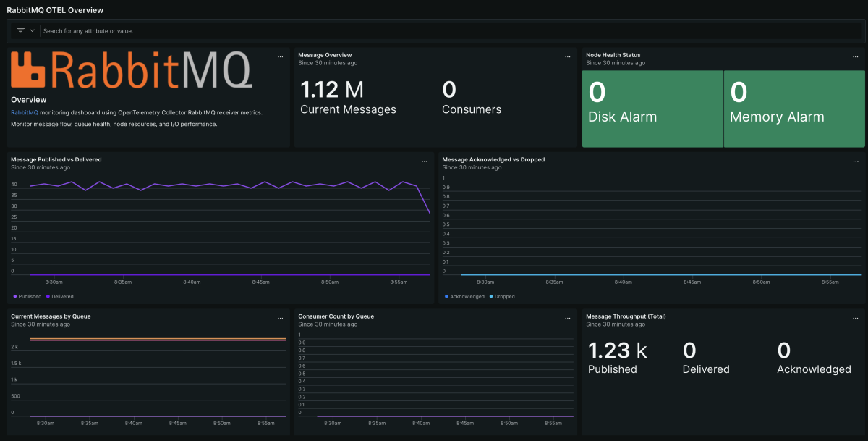This screenshot has width=868, height=441.
Task: Open the Node Health Status ellipsis menu
Action: pos(856,56)
